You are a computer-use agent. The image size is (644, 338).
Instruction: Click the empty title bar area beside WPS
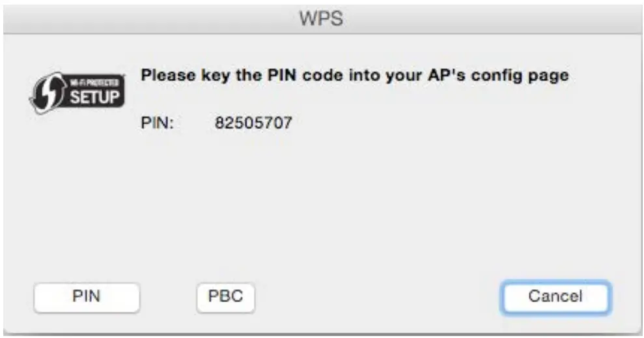click(x=163, y=18)
